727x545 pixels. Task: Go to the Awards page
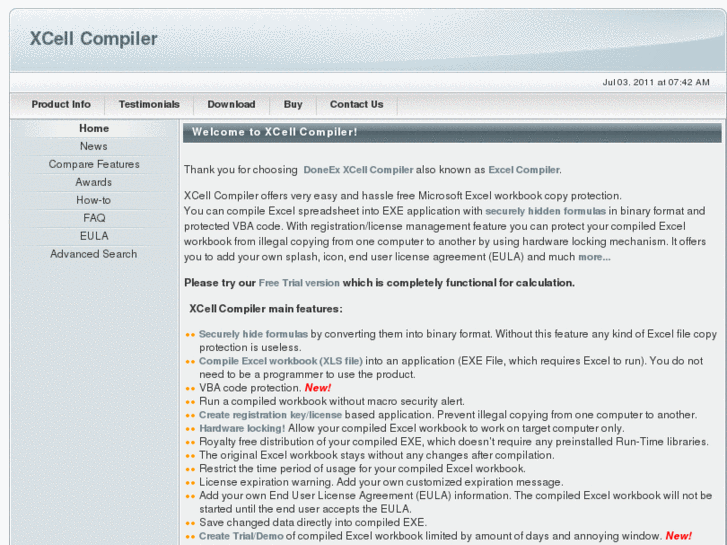point(94,182)
